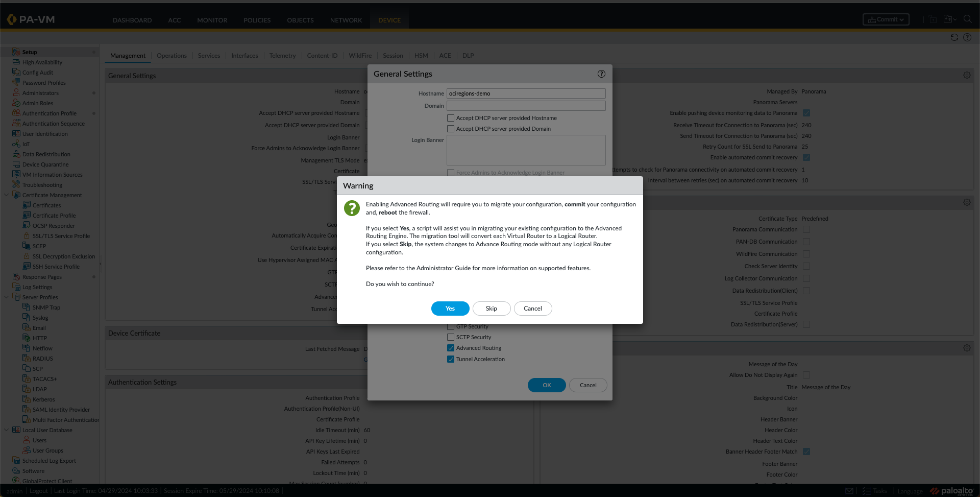Enable the SCTP Security checkbox
This screenshot has width=980, height=497.
451,337
